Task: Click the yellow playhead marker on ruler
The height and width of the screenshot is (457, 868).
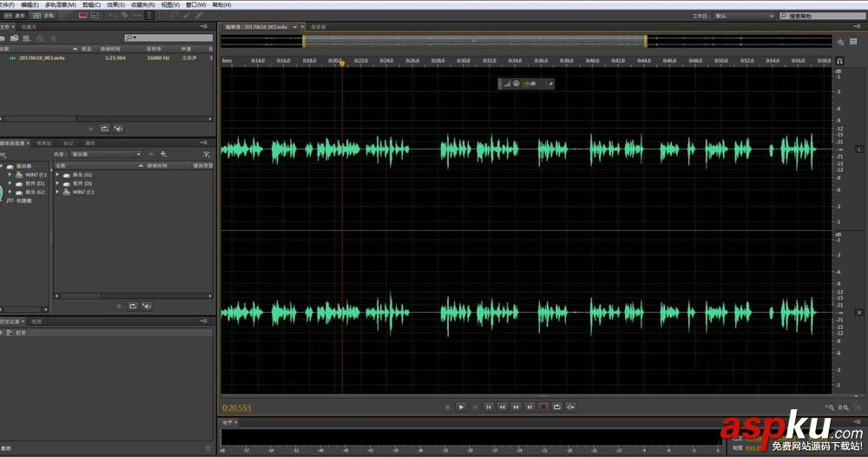Action: tap(341, 63)
